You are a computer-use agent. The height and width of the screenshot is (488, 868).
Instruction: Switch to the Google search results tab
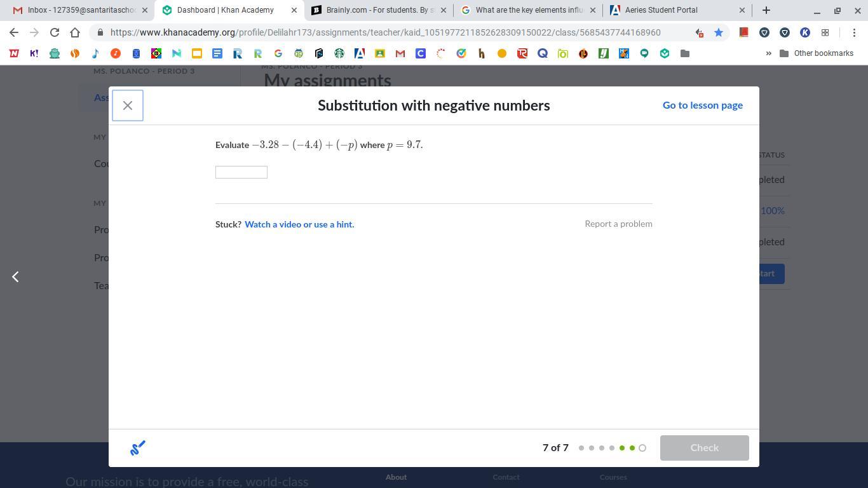point(527,10)
